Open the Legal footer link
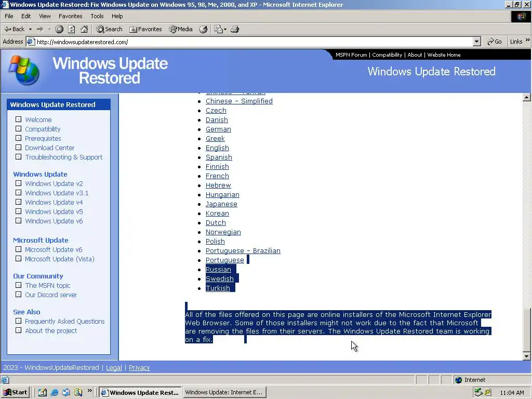Viewport: 532px width, 399px height. click(x=114, y=368)
